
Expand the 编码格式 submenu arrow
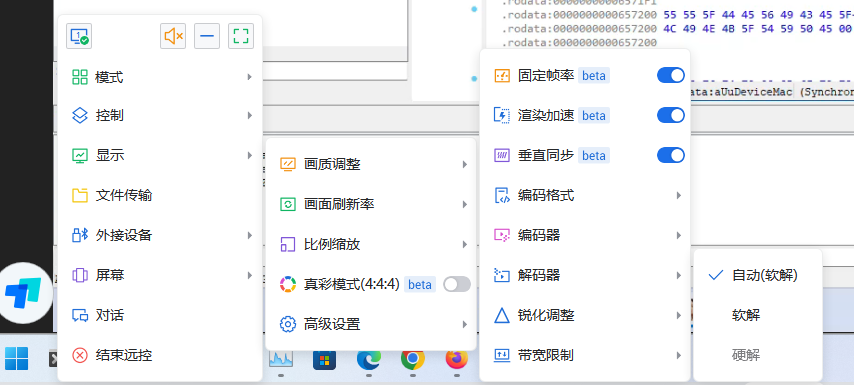(x=679, y=195)
